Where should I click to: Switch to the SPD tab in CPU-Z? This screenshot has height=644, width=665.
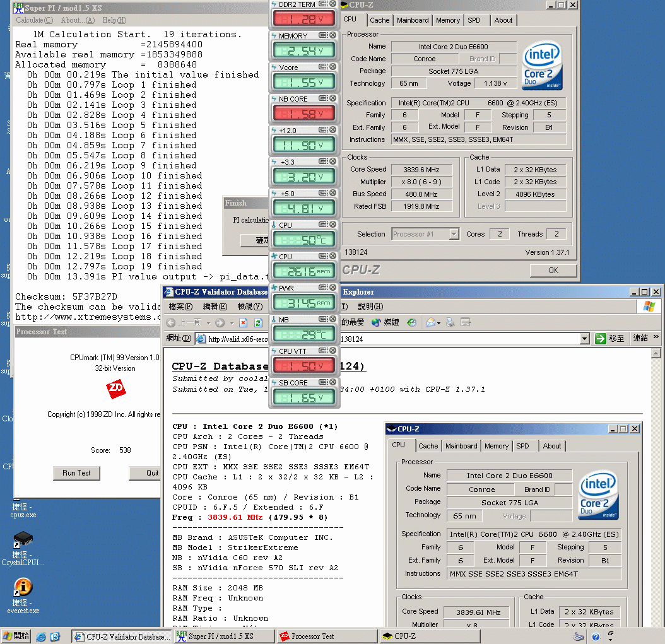point(474,20)
